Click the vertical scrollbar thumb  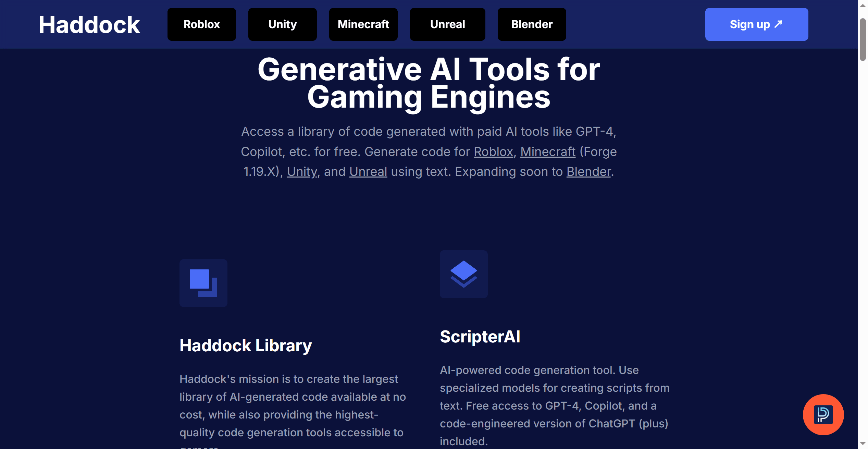pyautogui.click(x=863, y=39)
